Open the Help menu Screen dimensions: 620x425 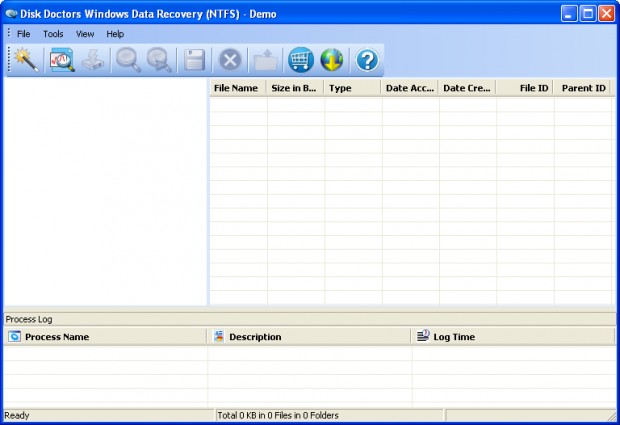point(115,34)
